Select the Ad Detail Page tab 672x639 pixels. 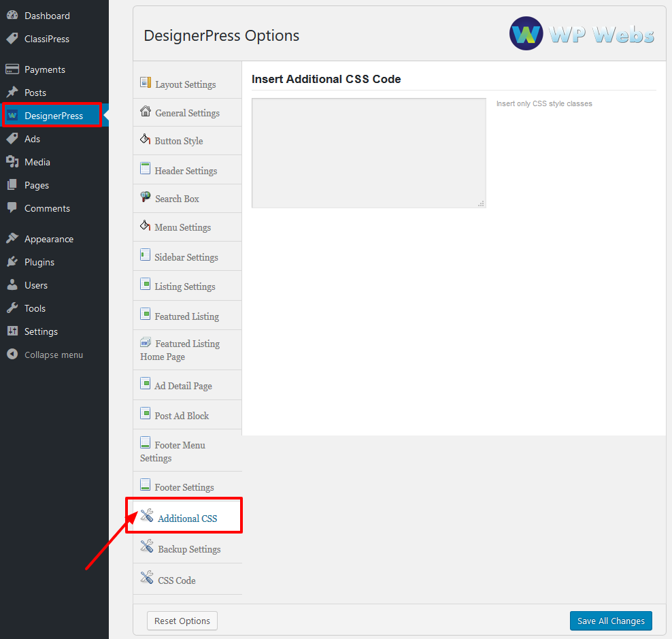coord(187,386)
